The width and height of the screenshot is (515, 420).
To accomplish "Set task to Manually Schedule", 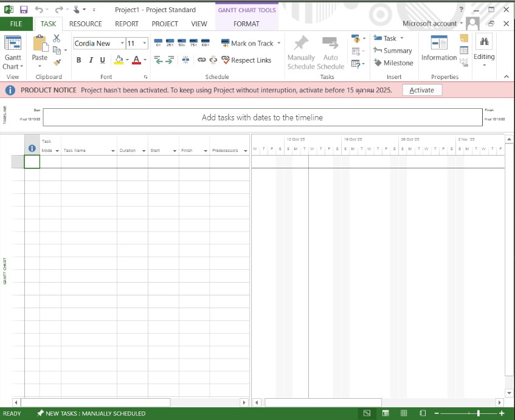I will click(301, 52).
